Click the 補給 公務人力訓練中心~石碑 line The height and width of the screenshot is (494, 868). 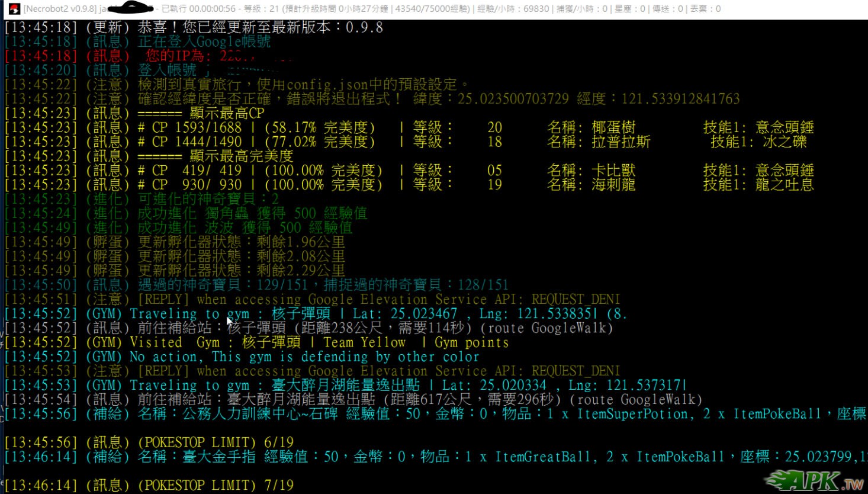pos(436,413)
